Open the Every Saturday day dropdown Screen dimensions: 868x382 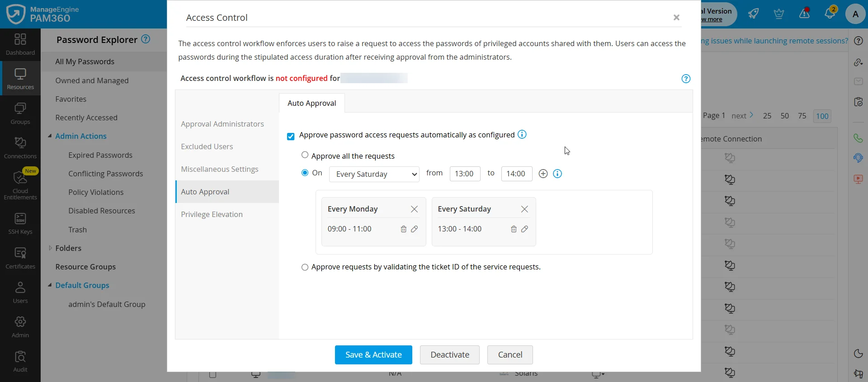pos(374,174)
